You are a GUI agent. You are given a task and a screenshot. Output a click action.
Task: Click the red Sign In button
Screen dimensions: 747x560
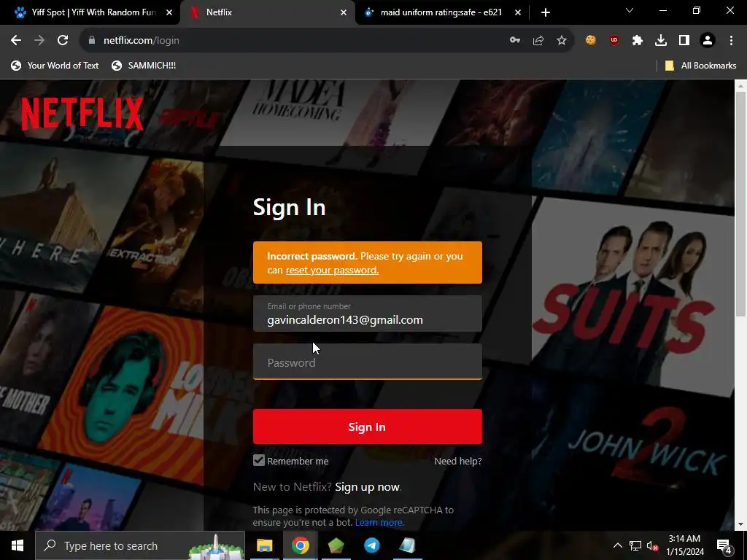(368, 427)
